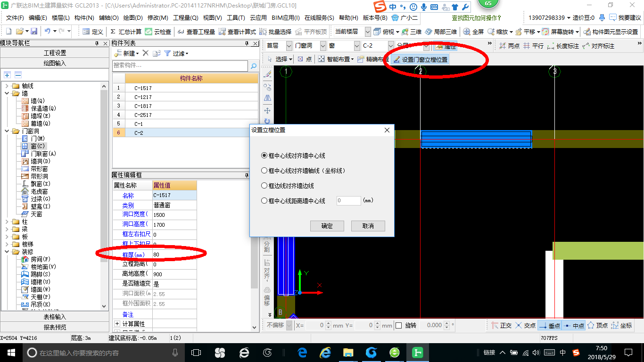Screen dimensions: 644x362
Task: Click the open folder icon
Action: click(x=19, y=32)
